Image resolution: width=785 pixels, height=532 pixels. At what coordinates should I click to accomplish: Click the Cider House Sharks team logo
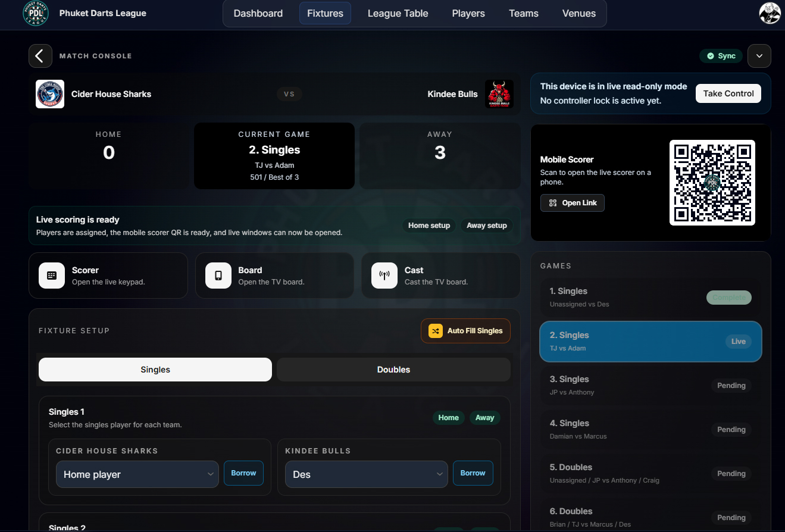click(x=50, y=94)
